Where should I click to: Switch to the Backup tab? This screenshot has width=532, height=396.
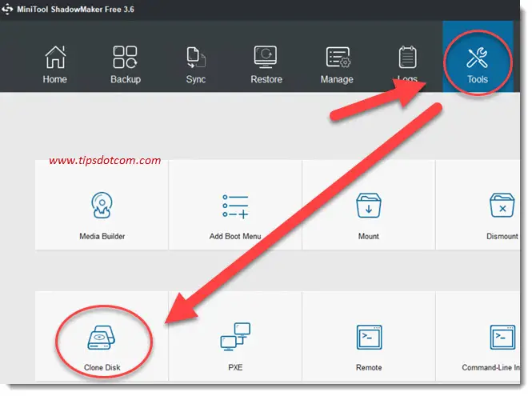[x=125, y=64]
